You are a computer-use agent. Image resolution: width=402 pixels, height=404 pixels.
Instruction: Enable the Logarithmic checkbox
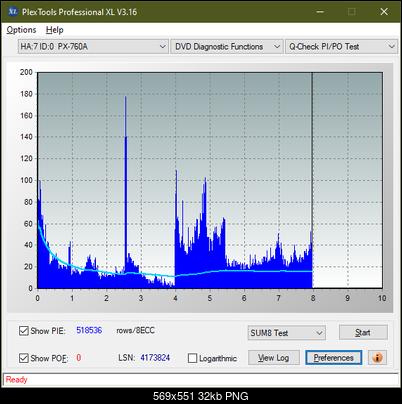point(192,358)
